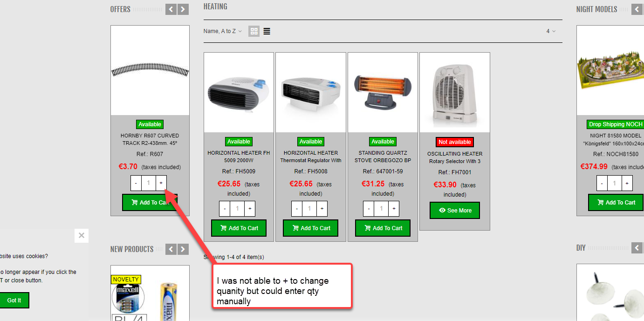Accept cookies with Got It button

[x=14, y=300]
